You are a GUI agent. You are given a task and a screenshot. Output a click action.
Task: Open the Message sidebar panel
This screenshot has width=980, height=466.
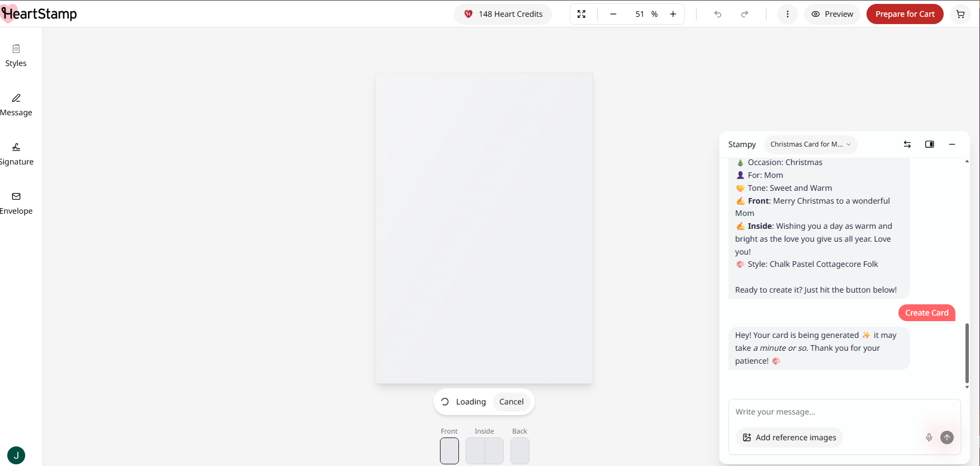pos(16,105)
